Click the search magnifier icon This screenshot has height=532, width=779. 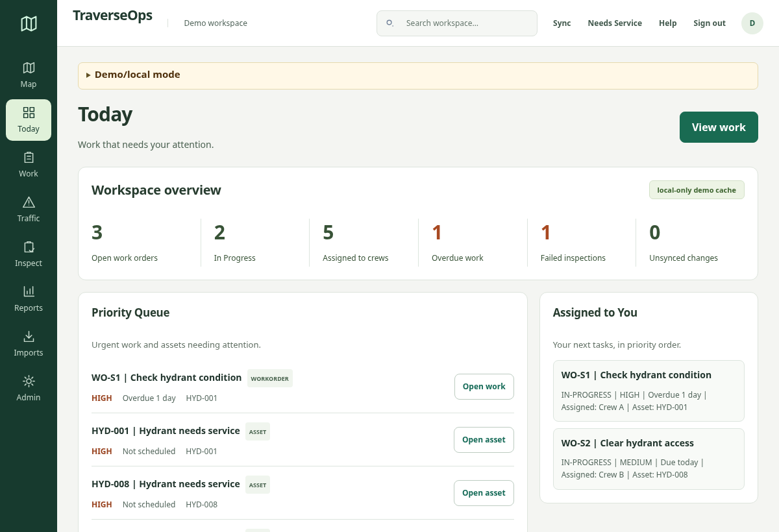point(390,23)
